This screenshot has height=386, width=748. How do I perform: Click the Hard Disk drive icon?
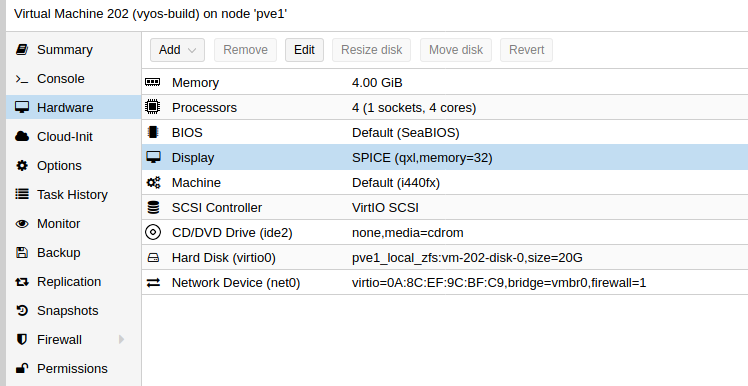pyautogui.click(x=153, y=258)
